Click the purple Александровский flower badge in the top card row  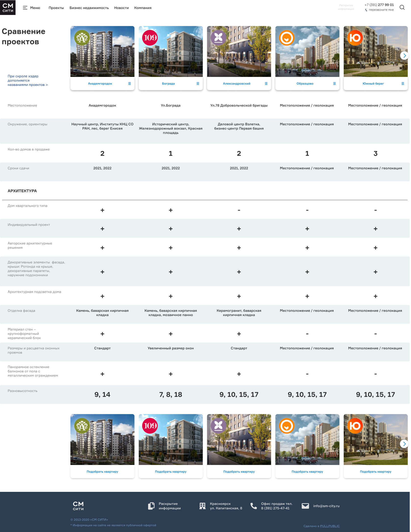coord(218,38)
